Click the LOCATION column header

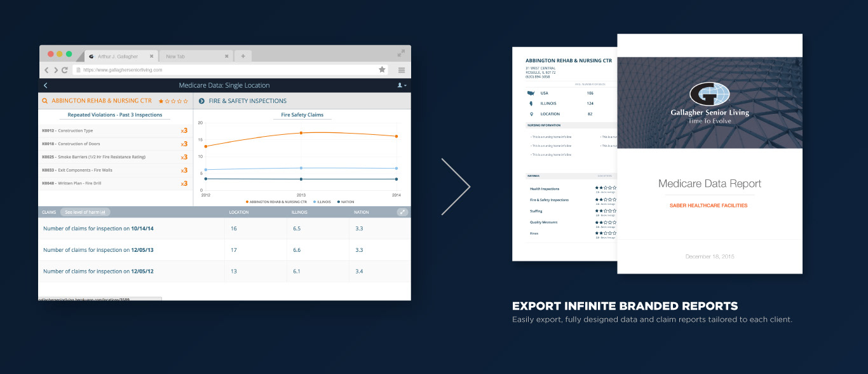[239, 212]
